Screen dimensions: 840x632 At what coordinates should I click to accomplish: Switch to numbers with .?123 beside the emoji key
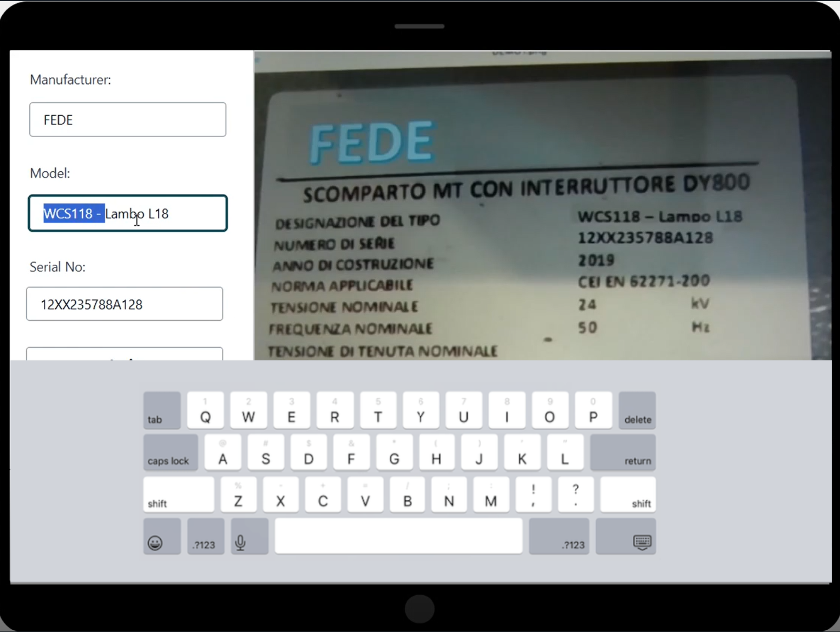coord(206,537)
